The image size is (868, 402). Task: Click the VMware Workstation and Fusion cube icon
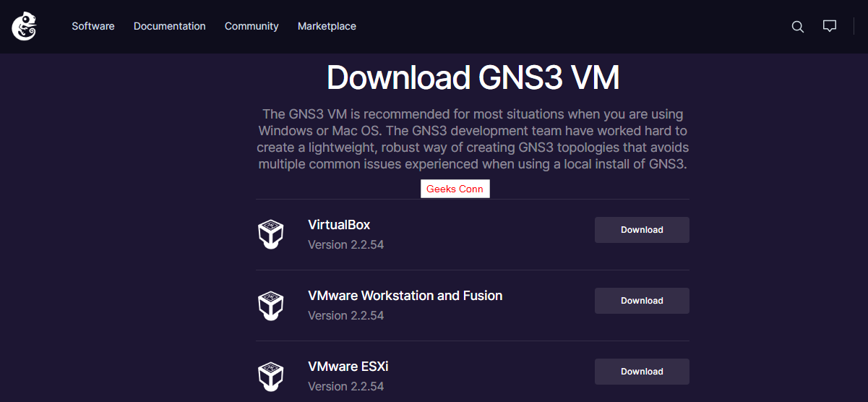[x=270, y=305]
